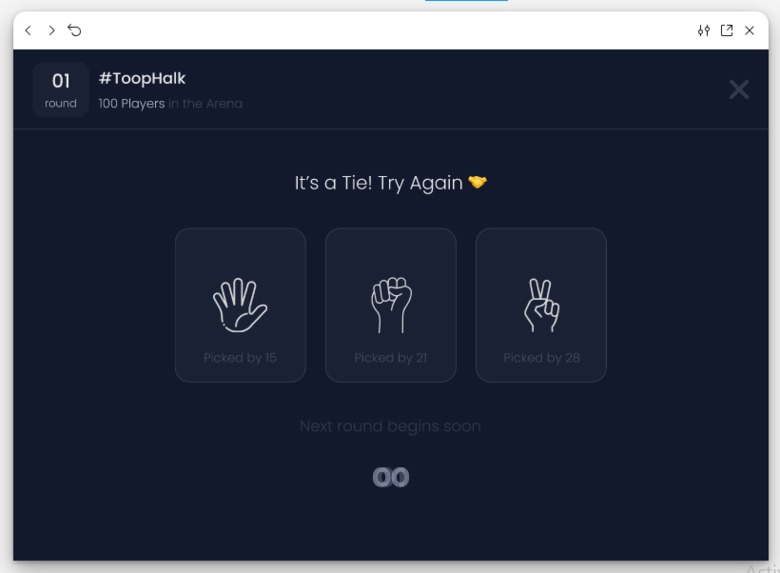Click the "Next round begins soon" text
This screenshot has width=780, height=573.
(x=390, y=426)
